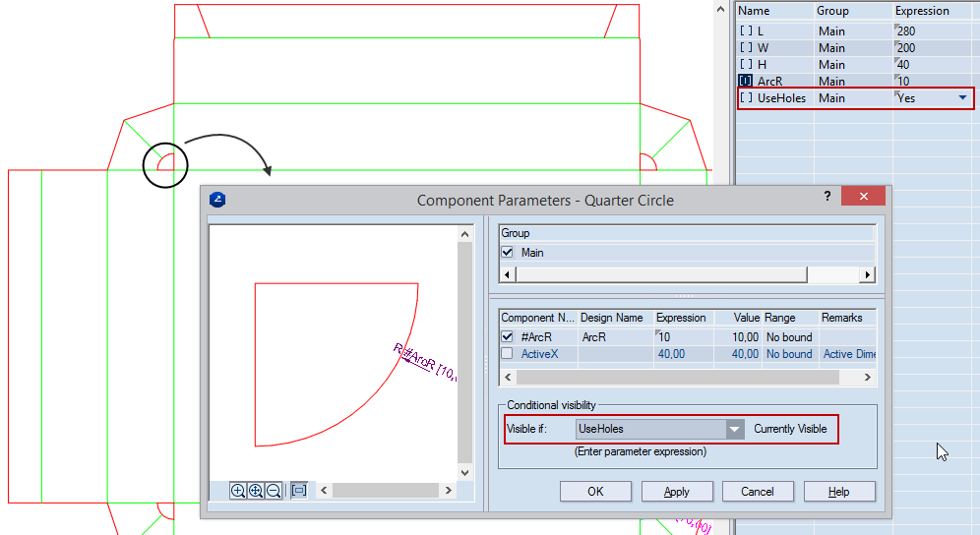980x535 pixels.
Task: Click the Expression column header in dialog
Action: [681, 318]
